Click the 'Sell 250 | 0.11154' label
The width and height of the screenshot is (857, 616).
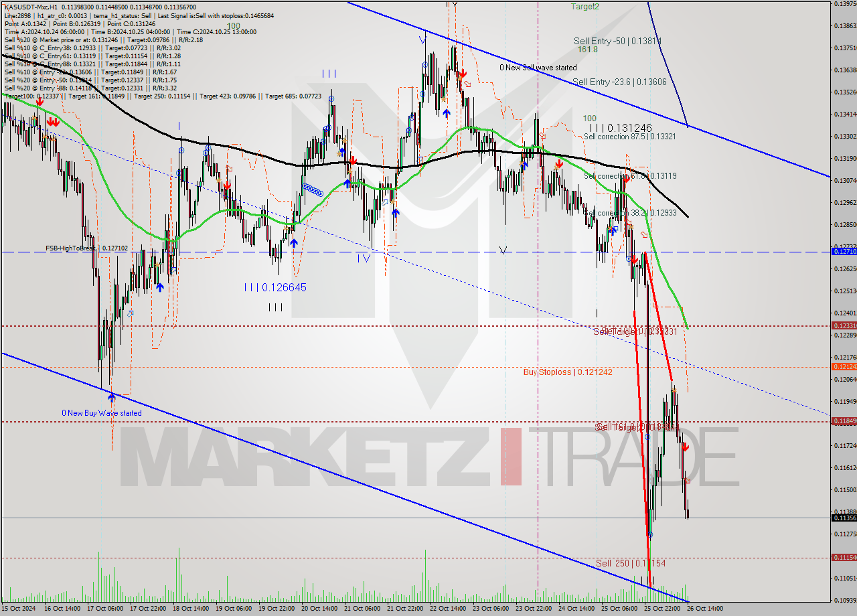[x=631, y=564]
